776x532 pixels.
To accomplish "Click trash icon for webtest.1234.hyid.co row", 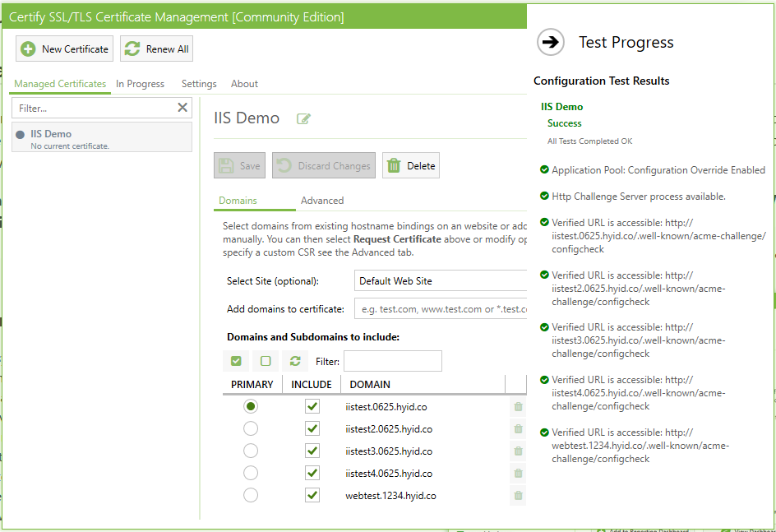I will [518, 495].
